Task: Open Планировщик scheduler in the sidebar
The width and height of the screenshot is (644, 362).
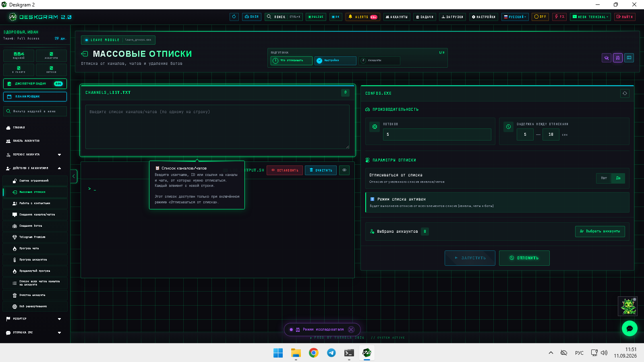Action: [x=35, y=97]
